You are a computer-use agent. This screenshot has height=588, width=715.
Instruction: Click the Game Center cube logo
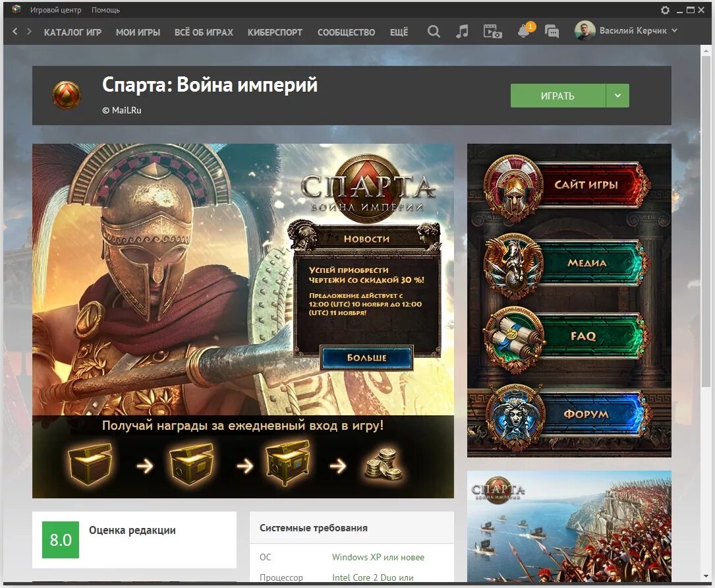(16, 9)
